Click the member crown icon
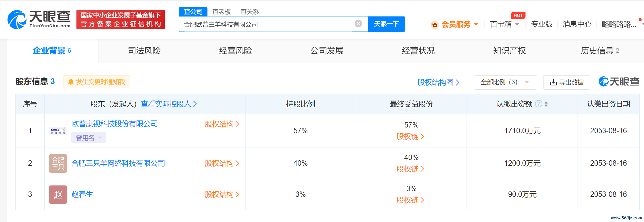This screenshot has width=644, height=222. pyautogui.click(x=435, y=25)
